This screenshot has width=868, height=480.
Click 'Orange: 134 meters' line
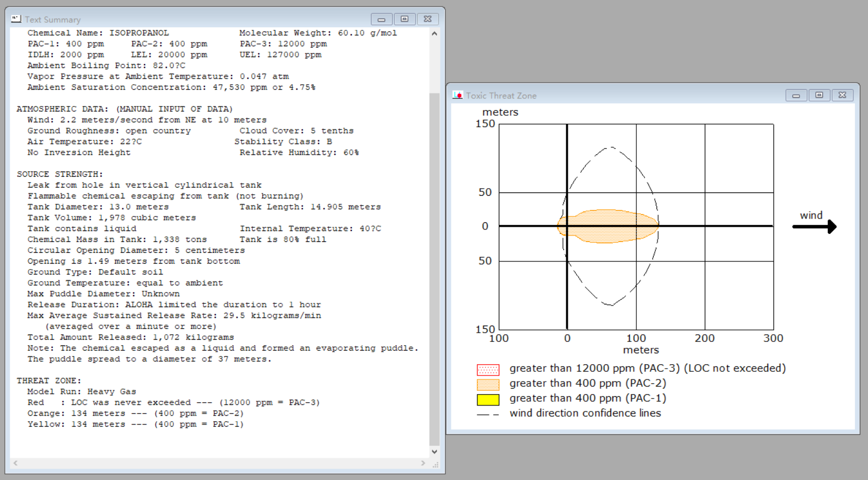(x=135, y=414)
